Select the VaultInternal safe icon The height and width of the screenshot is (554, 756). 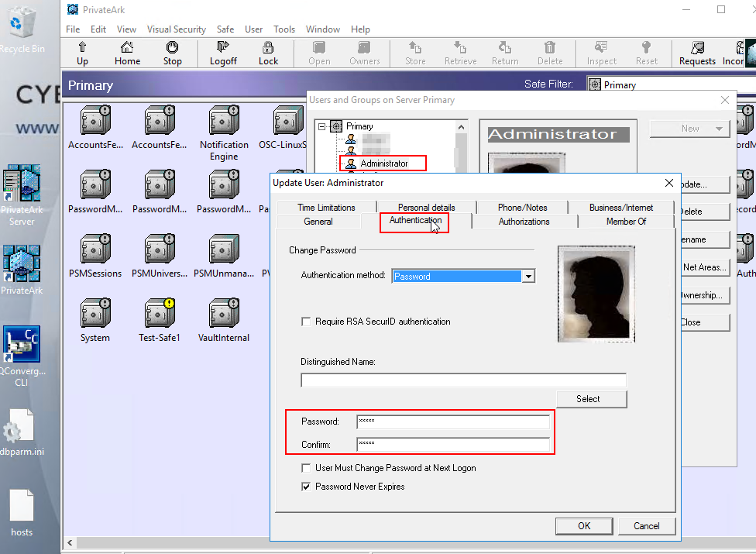click(224, 313)
